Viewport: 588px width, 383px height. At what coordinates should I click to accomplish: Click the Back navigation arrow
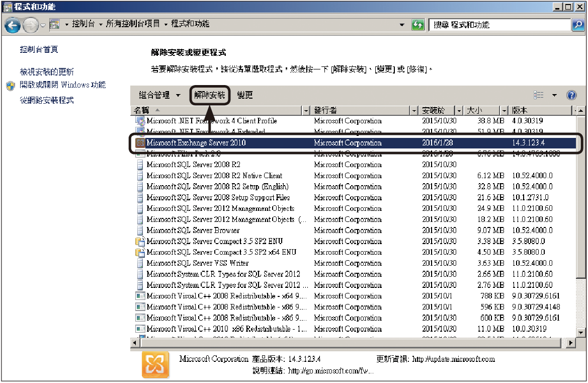pyautogui.click(x=13, y=26)
